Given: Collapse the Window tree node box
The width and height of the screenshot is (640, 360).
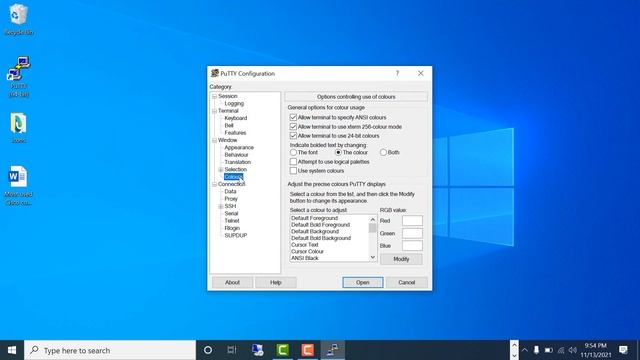Looking at the screenshot, I should point(214,140).
